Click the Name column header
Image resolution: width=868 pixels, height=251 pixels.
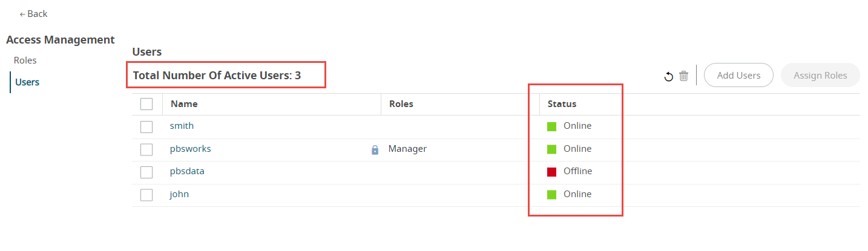(x=184, y=104)
